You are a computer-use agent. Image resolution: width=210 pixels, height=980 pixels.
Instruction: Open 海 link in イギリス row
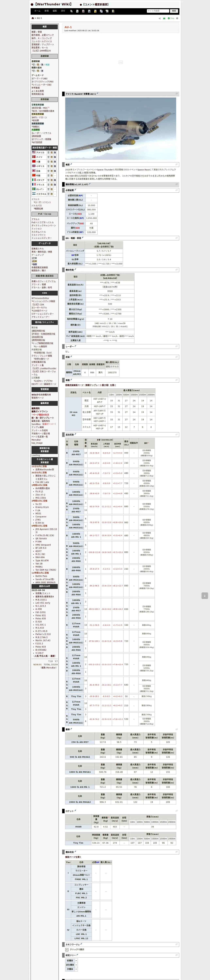point(55,166)
